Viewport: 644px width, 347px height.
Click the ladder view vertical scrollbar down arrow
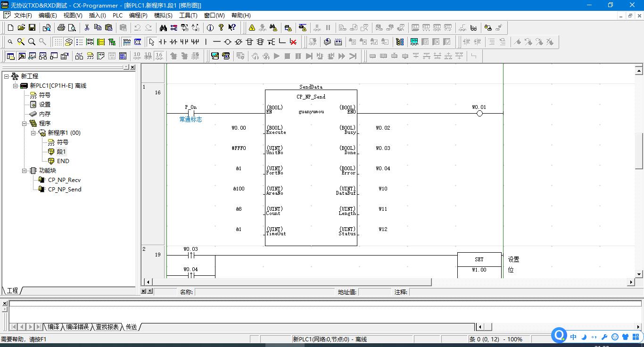tap(639, 274)
